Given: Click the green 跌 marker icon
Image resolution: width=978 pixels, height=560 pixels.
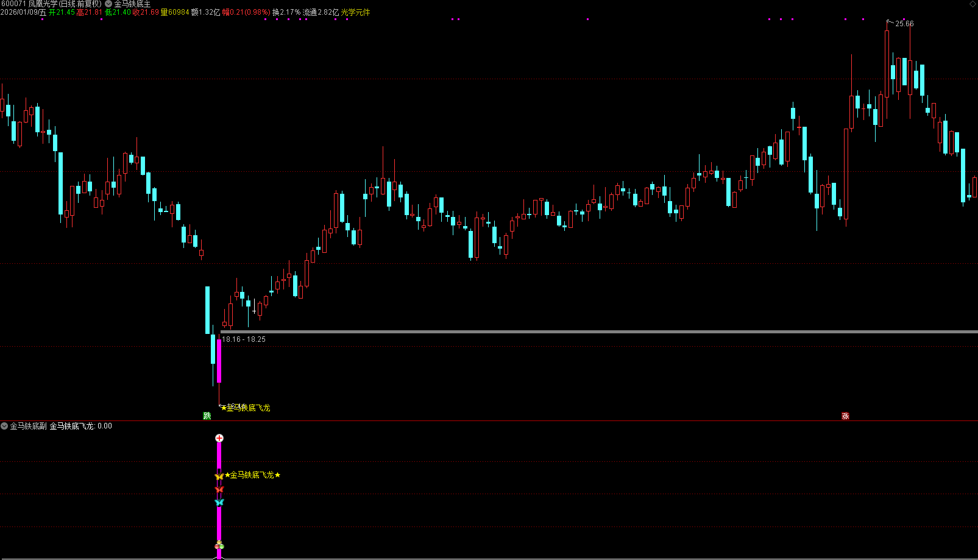Looking at the screenshot, I should (x=207, y=416).
